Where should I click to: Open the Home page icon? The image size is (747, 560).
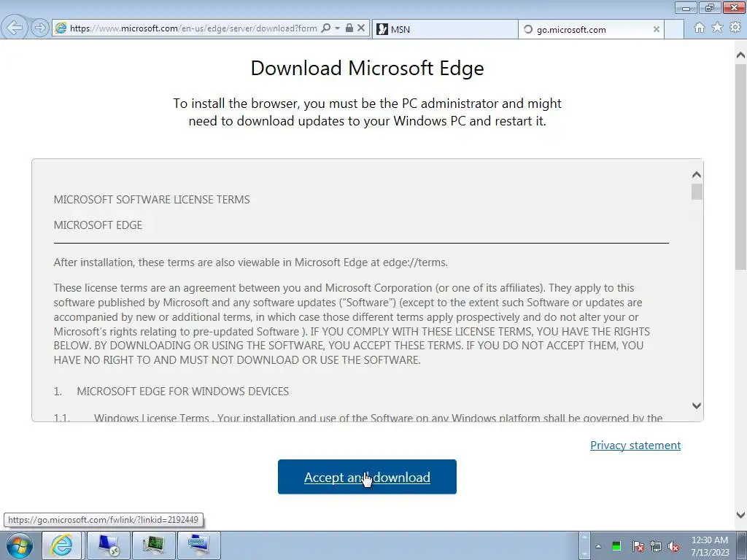[x=700, y=28]
